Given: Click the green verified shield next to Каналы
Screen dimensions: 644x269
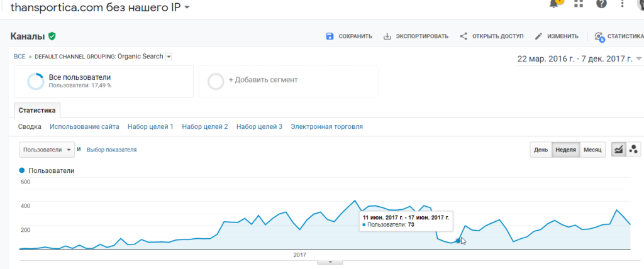Looking at the screenshot, I should 52,36.
